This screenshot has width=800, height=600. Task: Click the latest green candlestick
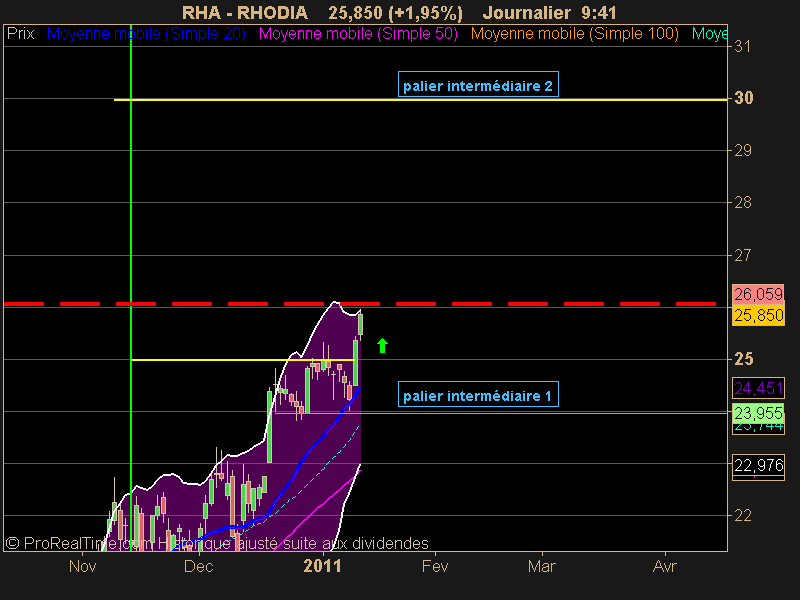[361, 324]
